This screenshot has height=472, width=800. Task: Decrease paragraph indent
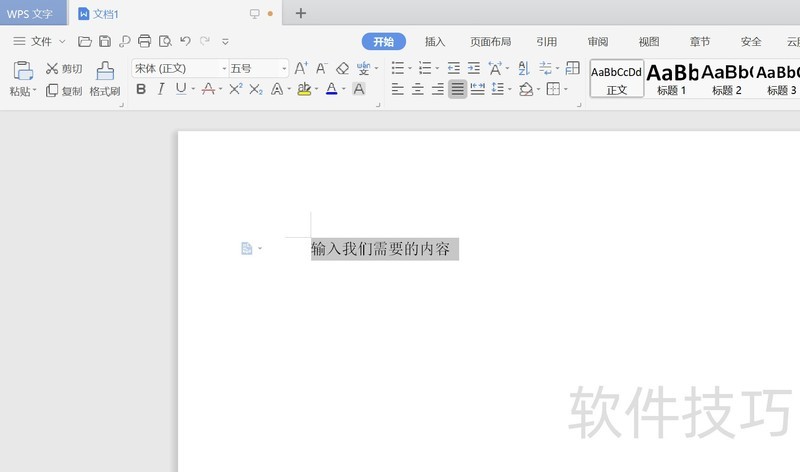[454, 68]
